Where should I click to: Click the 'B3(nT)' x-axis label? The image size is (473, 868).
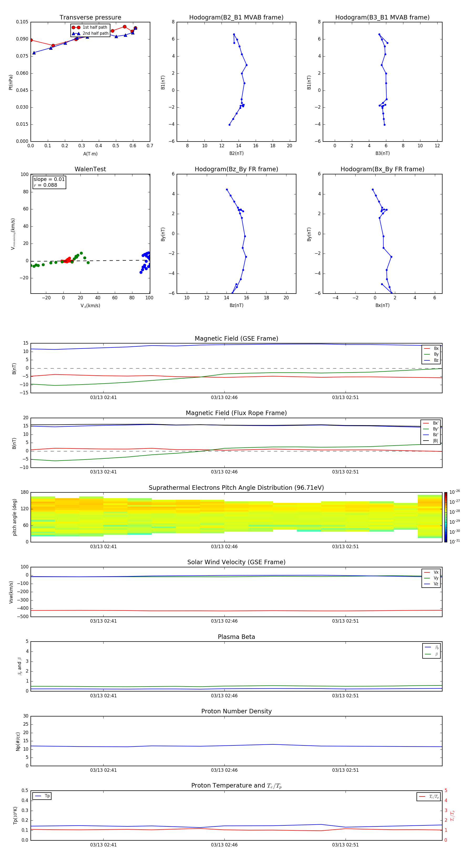coord(382,153)
